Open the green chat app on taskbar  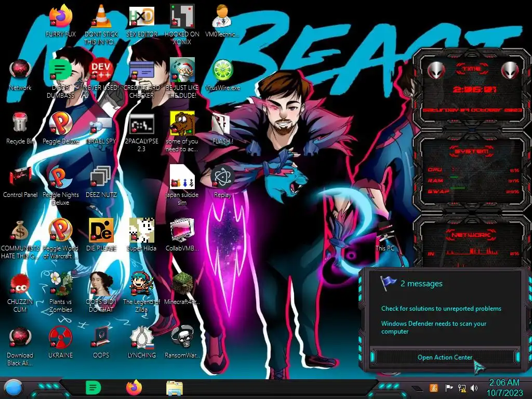(94, 388)
